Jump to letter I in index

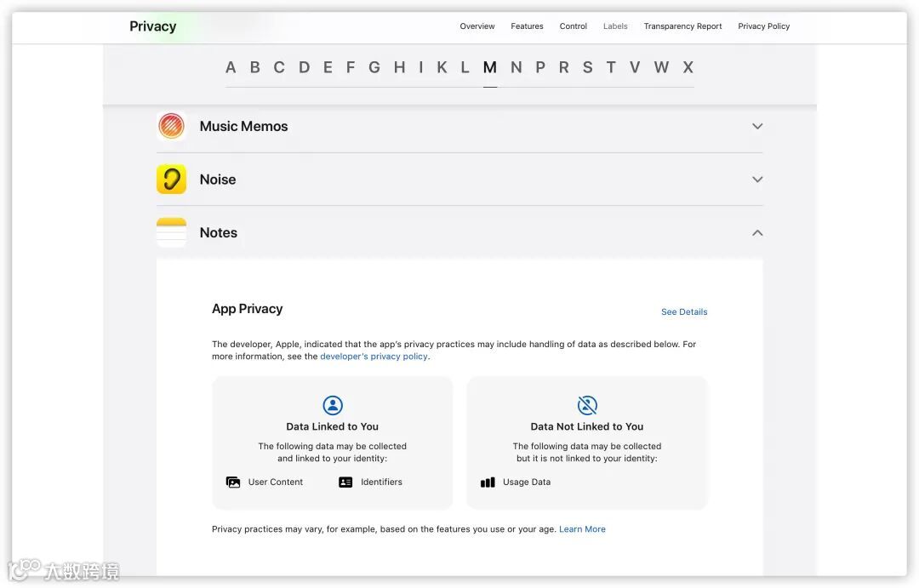[x=421, y=67]
